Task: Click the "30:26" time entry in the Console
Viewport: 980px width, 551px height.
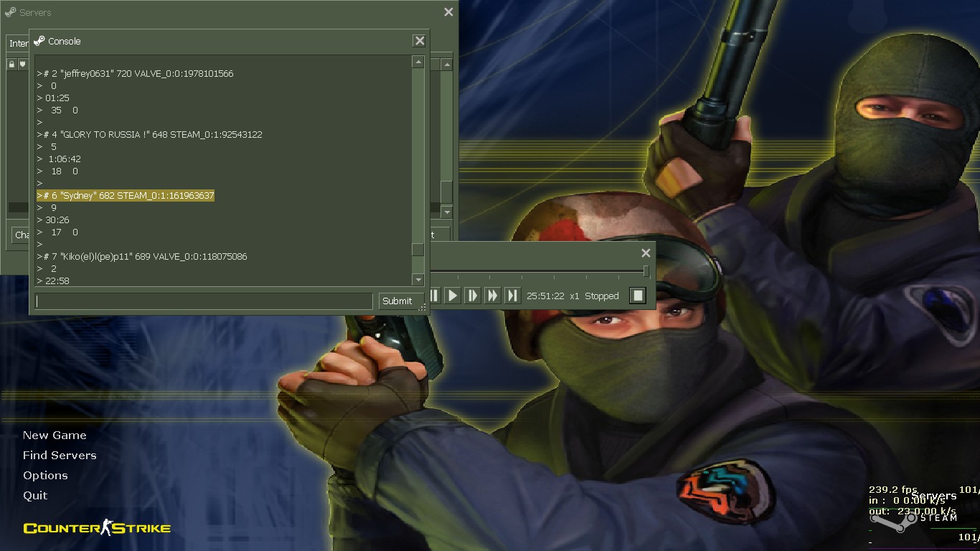Action: (57, 220)
